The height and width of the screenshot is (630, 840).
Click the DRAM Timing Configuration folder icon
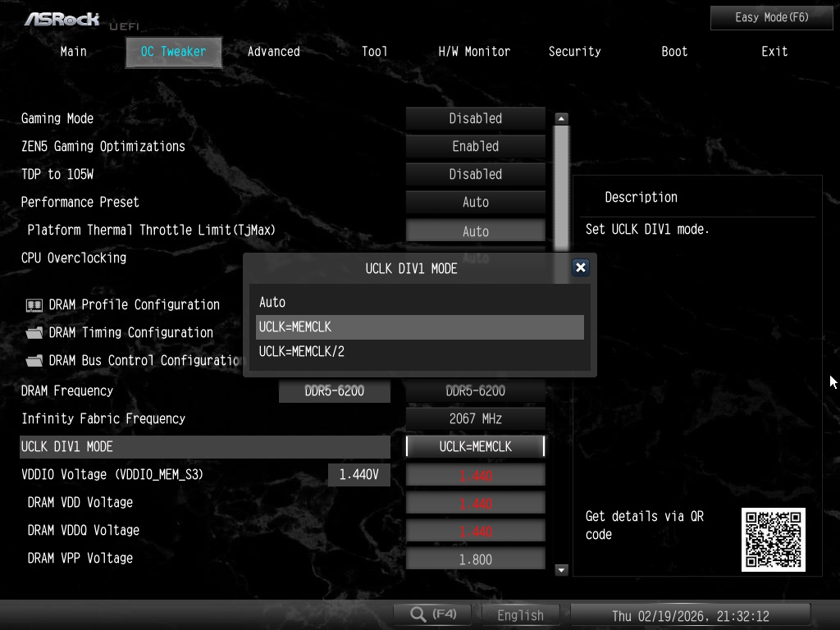[x=34, y=333]
